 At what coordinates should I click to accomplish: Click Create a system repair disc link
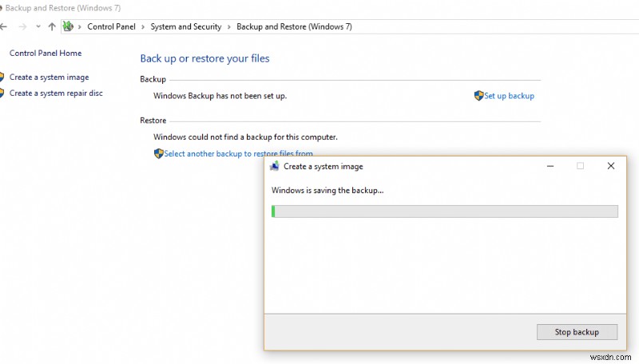56,93
